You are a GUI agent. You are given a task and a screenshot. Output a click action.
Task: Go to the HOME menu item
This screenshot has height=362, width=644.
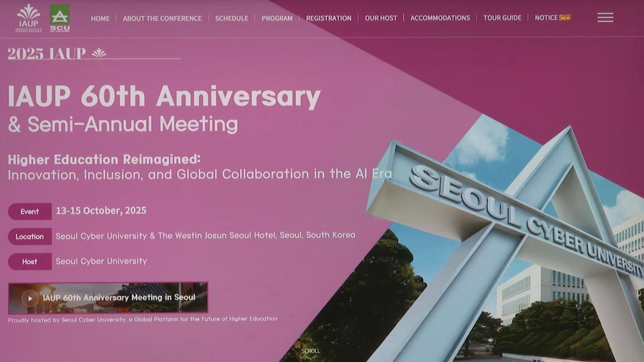tap(100, 18)
